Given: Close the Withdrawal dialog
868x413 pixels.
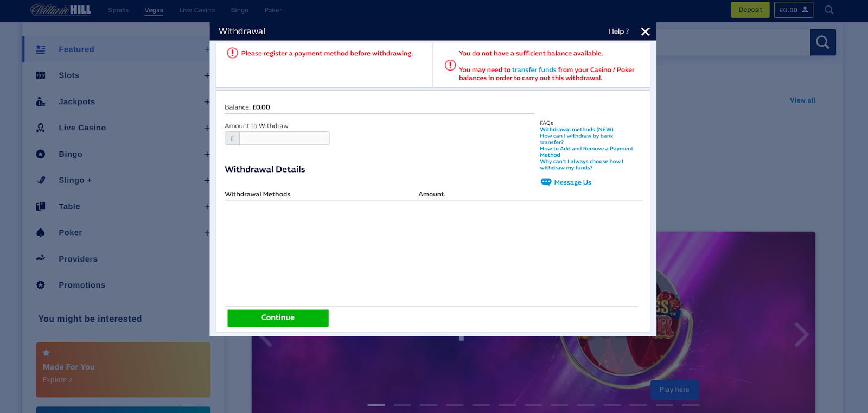Looking at the screenshot, I should (x=646, y=31).
